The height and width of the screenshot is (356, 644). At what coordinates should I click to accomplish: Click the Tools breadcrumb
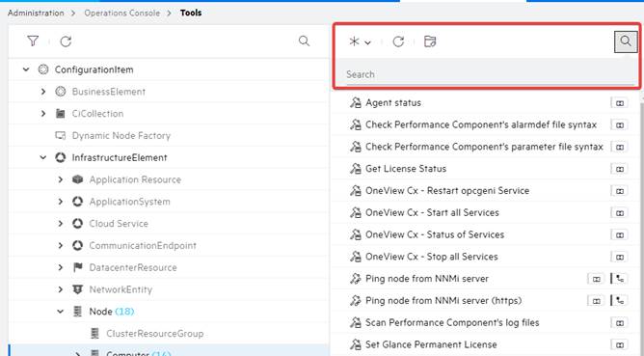pyautogui.click(x=191, y=13)
